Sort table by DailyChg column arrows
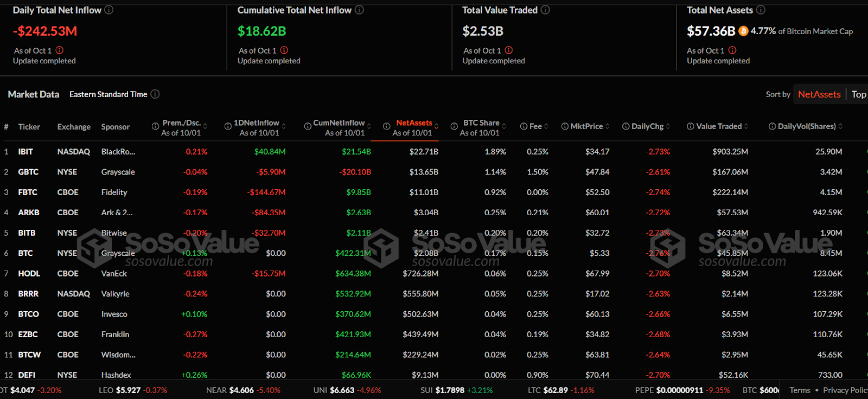This screenshot has width=868, height=399. [x=668, y=126]
